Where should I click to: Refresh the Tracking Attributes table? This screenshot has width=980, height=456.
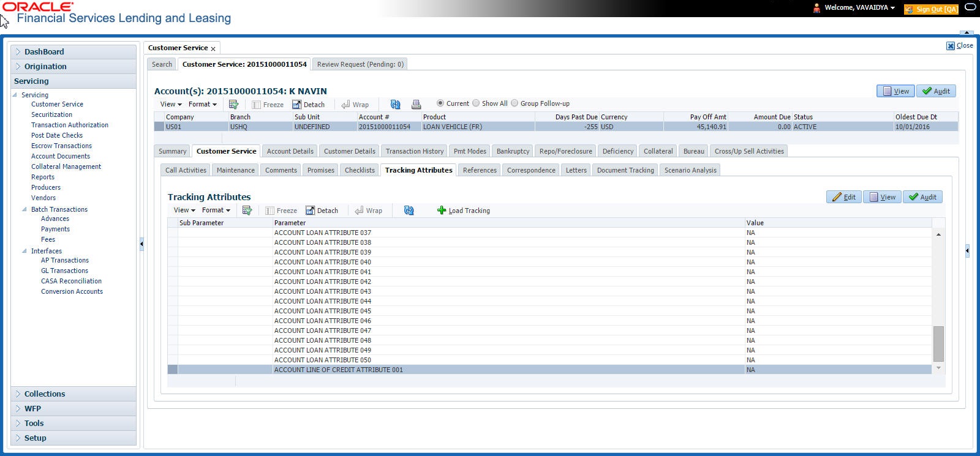(x=409, y=211)
